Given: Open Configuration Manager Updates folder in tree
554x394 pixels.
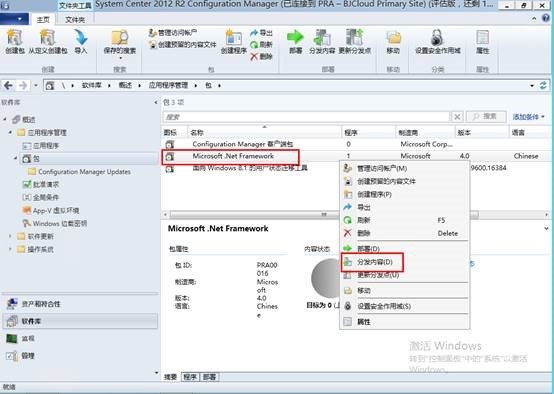Looking at the screenshot, I should pyautogui.click(x=79, y=172).
